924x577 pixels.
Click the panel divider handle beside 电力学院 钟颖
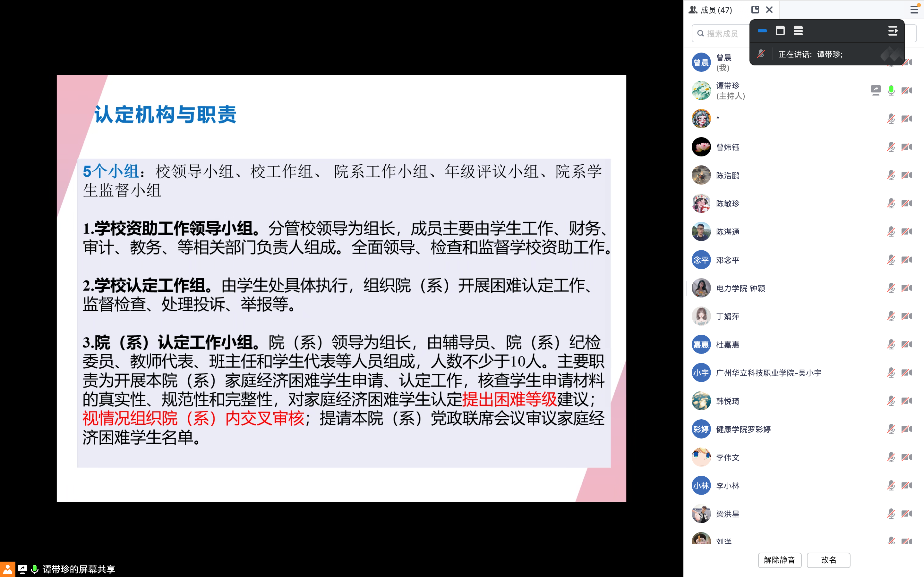coord(686,288)
